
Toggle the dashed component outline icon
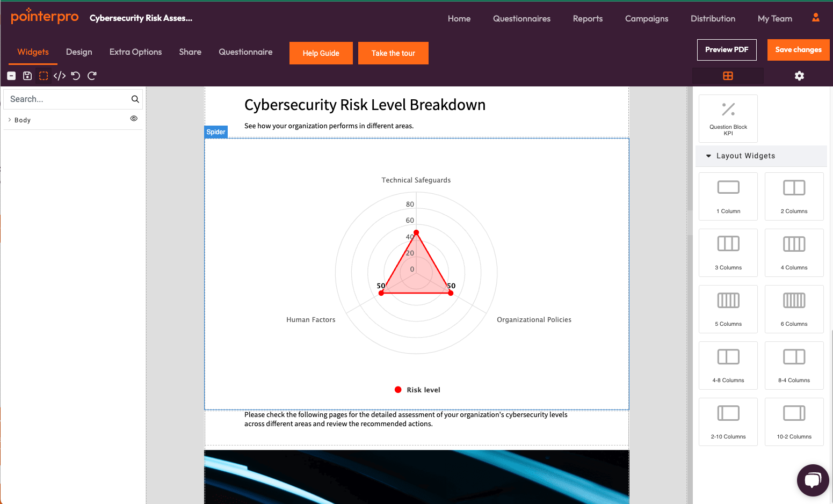point(44,76)
